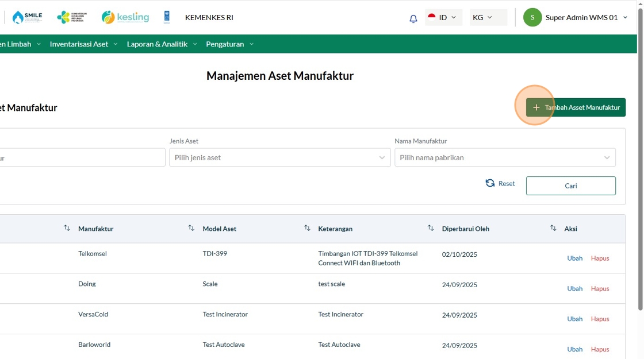Click the Kesling logo
Image resolution: width=644 pixels, height=359 pixels.
(125, 17)
